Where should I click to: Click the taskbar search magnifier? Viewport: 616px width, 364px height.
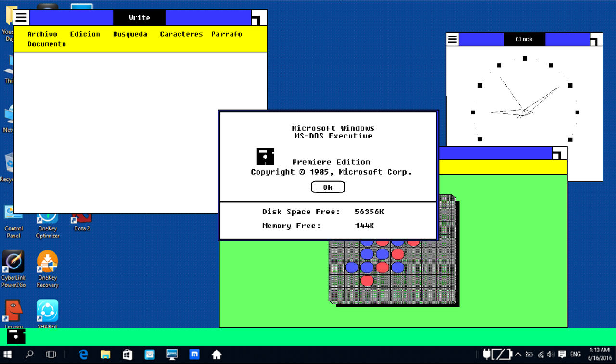[29, 354]
